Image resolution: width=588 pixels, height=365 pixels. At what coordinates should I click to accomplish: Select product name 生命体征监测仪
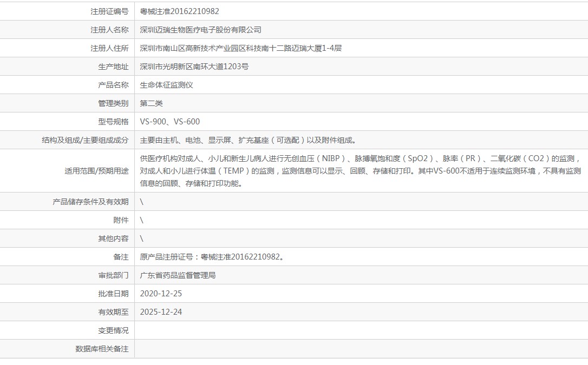[x=167, y=85]
